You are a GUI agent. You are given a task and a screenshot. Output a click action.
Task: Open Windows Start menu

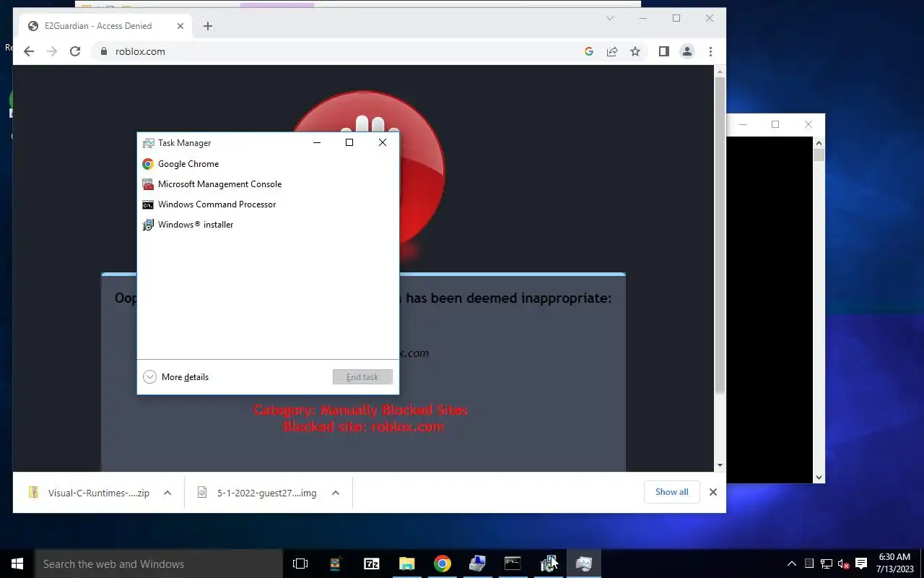[x=17, y=564]
